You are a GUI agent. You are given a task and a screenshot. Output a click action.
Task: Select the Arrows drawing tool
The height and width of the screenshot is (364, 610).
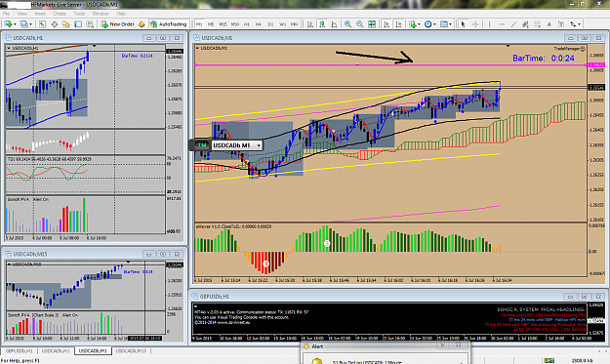(x=573, y=24)
